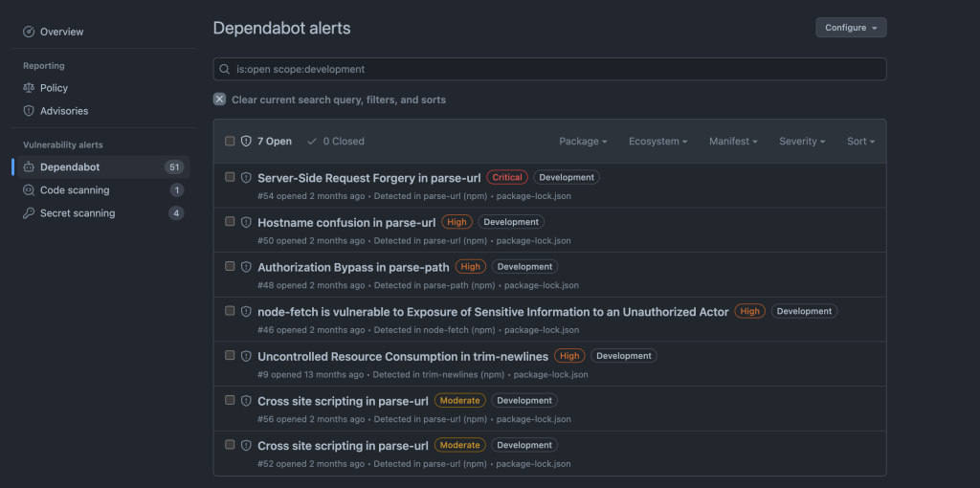This screenshot has width=980, height=488.
Task: Open the Configure dropdown
Action: 851,28
